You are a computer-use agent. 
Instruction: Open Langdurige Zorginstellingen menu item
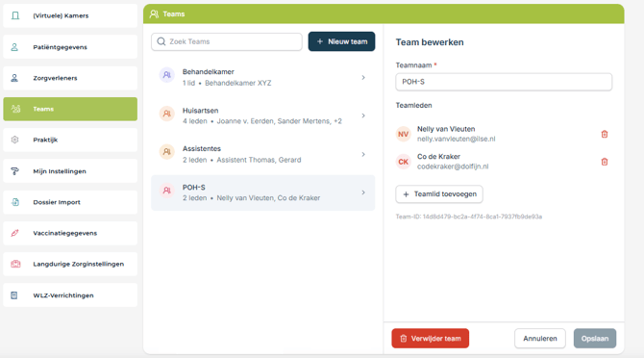[x=70, y=264]
